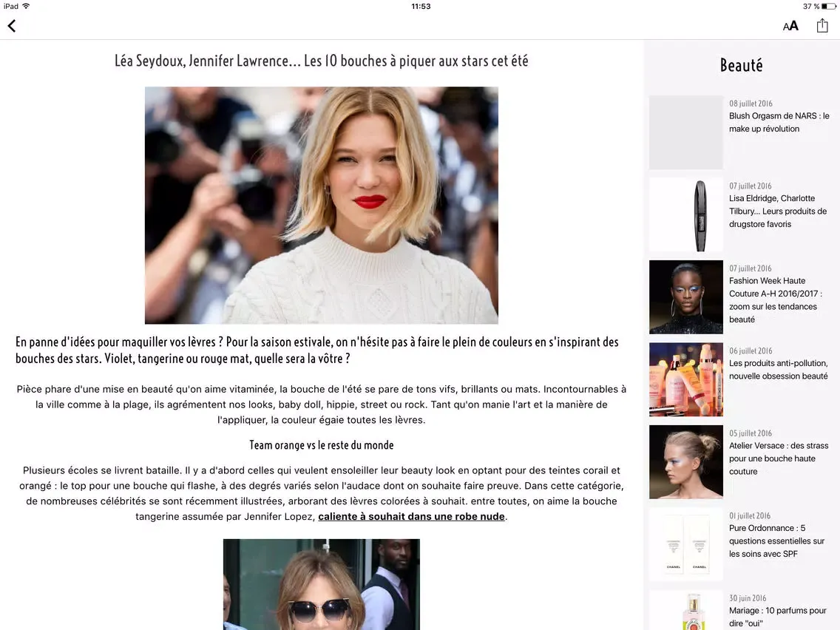
Task: Tap the article title "Les 10 bouches à piquer"
Action: [322, 61]
